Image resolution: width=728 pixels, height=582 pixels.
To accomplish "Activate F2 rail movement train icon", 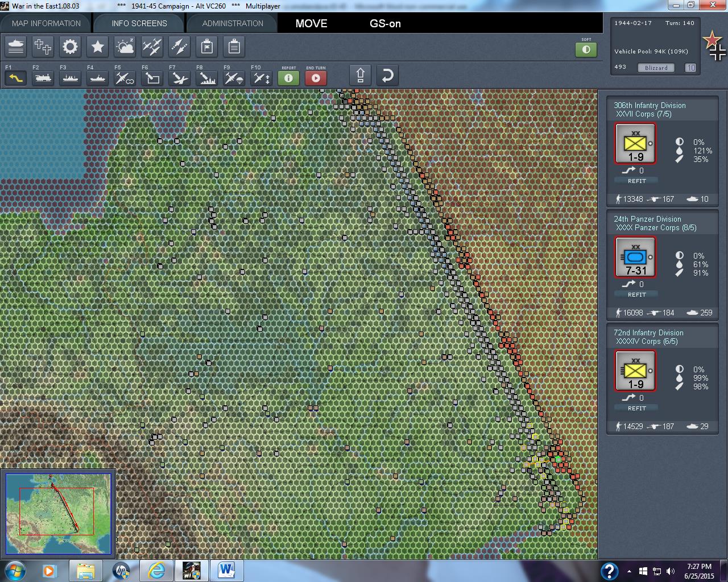I will (x=43, y=77).
